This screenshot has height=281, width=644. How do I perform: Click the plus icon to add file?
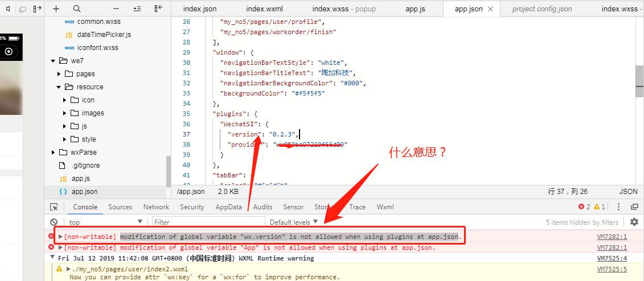[x=56, y=9]
